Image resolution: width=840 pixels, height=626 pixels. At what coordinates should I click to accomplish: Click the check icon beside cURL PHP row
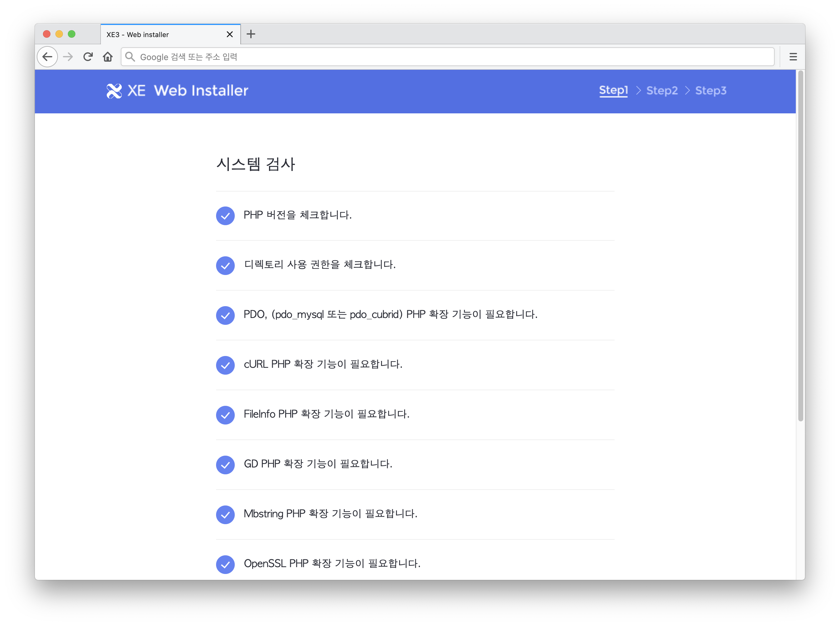tap(225, 365)
